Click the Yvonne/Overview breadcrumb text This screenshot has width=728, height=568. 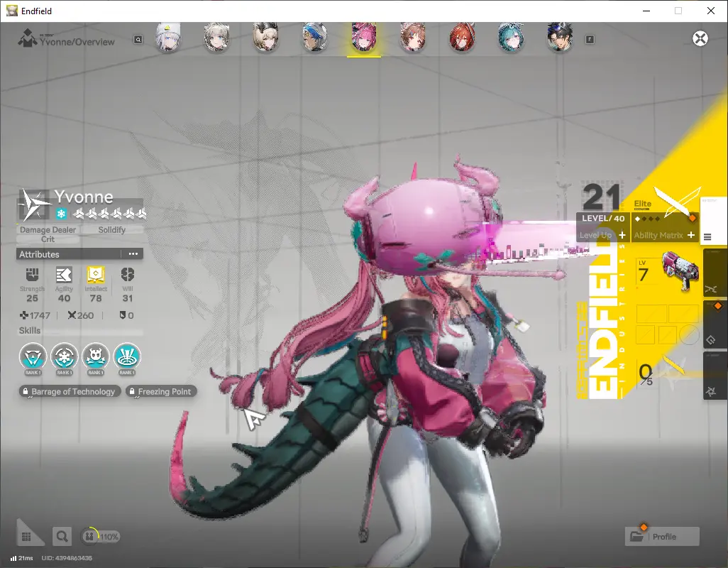click(x=77, y=42)
